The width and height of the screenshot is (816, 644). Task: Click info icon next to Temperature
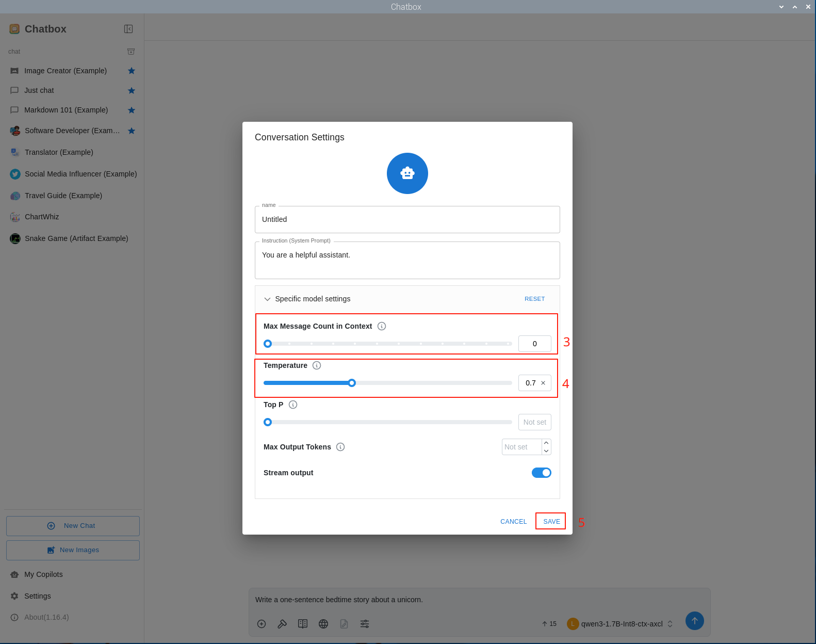317,365
